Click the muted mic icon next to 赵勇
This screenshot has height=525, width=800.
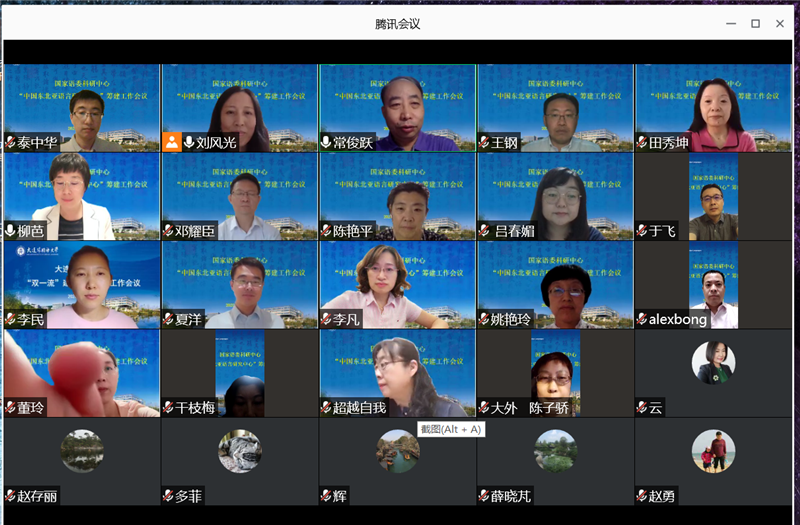pyautogui.click(x=642, y=496)
